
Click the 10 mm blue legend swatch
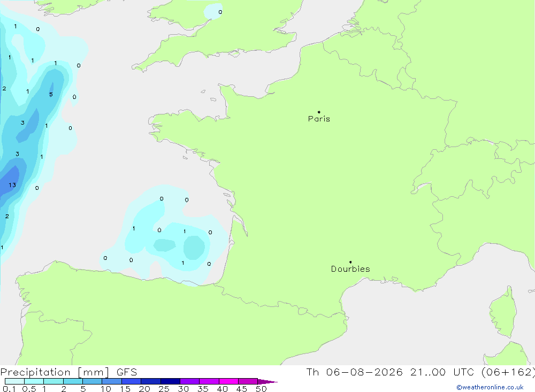tap(112, 381)
